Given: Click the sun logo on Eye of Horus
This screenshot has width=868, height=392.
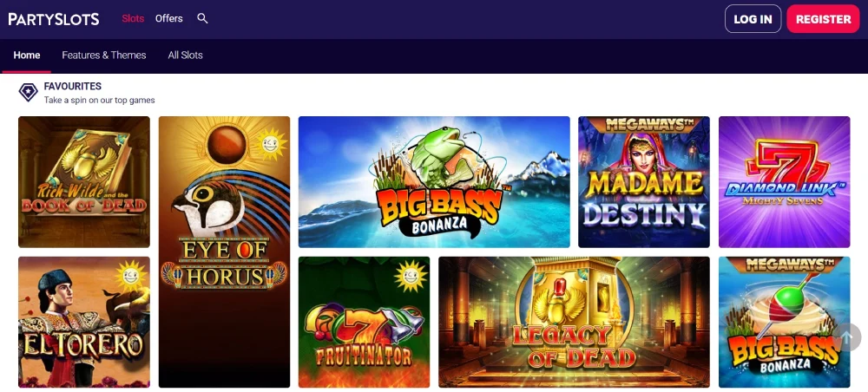Looking at the screenshot, I should point(273,144).
